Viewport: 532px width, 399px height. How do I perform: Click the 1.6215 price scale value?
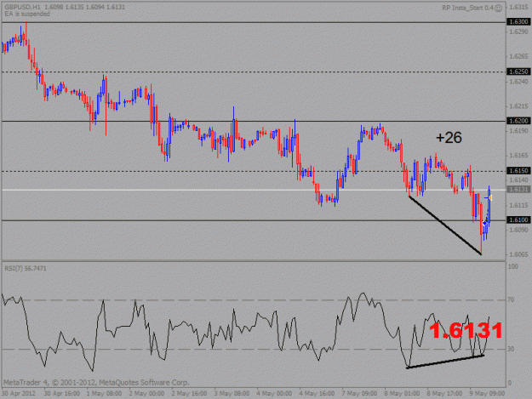coord(518,106)
